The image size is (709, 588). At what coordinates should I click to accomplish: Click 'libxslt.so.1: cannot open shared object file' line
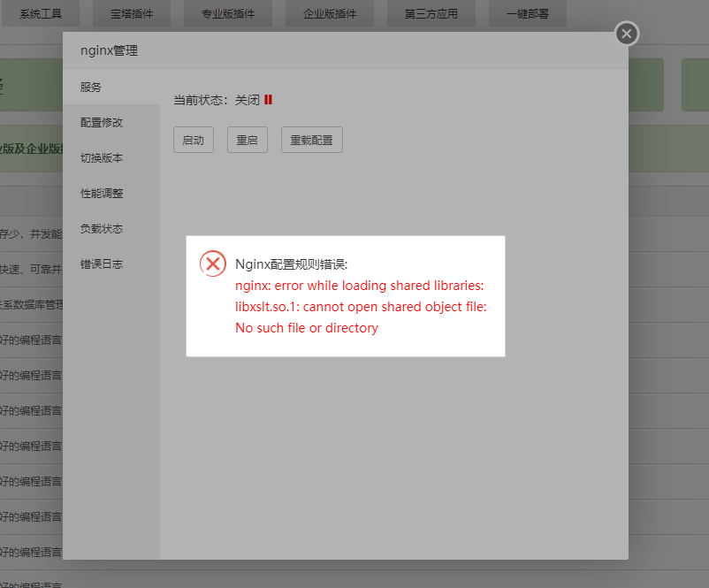(361, 307)
